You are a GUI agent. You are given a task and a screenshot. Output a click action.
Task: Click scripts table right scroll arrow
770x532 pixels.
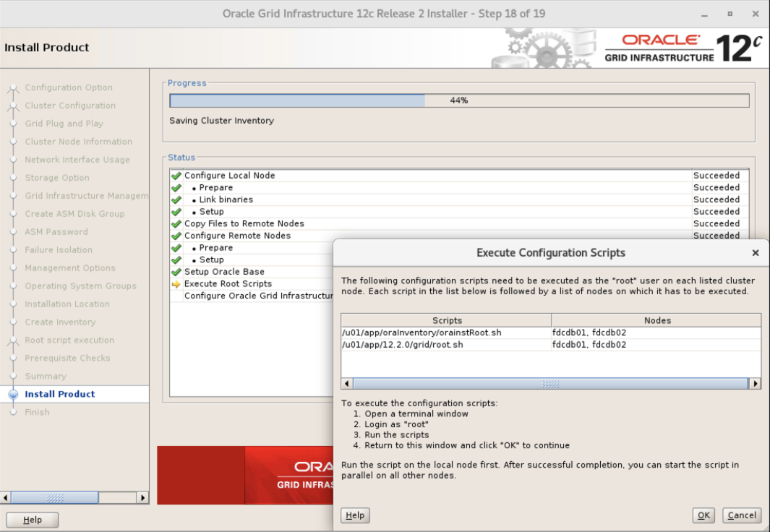coord(755,383)
